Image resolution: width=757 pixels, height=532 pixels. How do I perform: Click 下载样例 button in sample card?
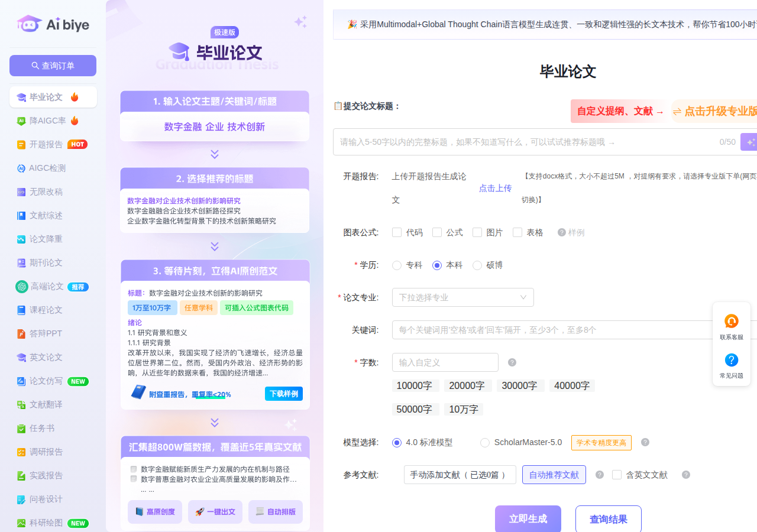click(284, 394)
